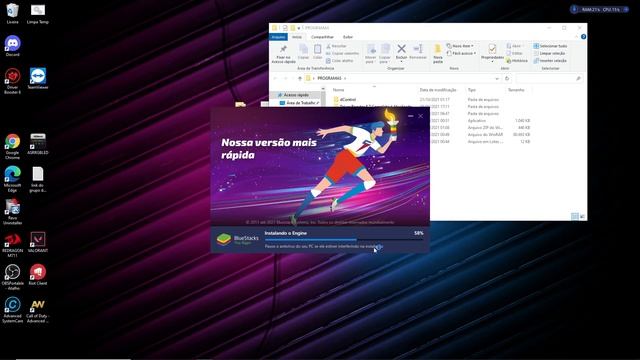Click Copiar caminho in Explorer ribbon
The image size is (640, 360).
[342, 53]
